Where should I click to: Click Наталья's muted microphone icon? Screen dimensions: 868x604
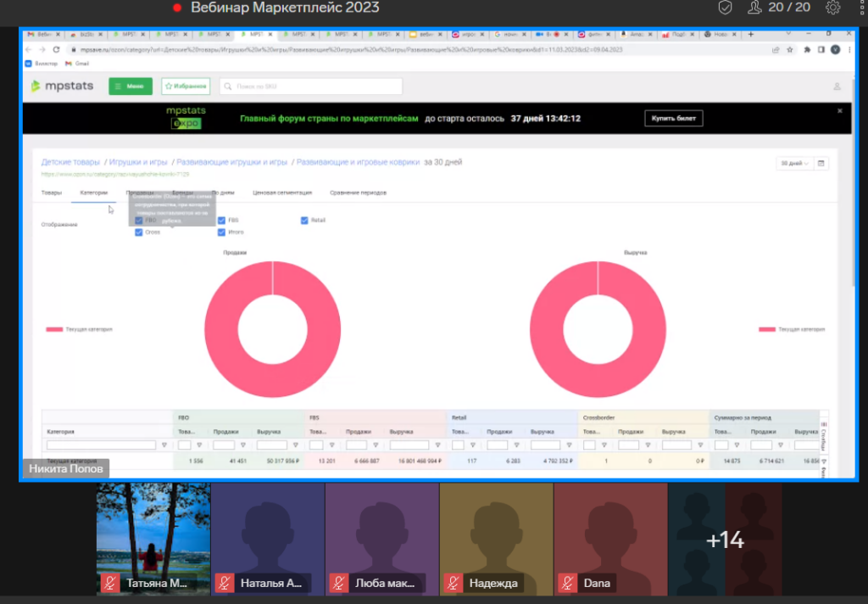[224, 583]
